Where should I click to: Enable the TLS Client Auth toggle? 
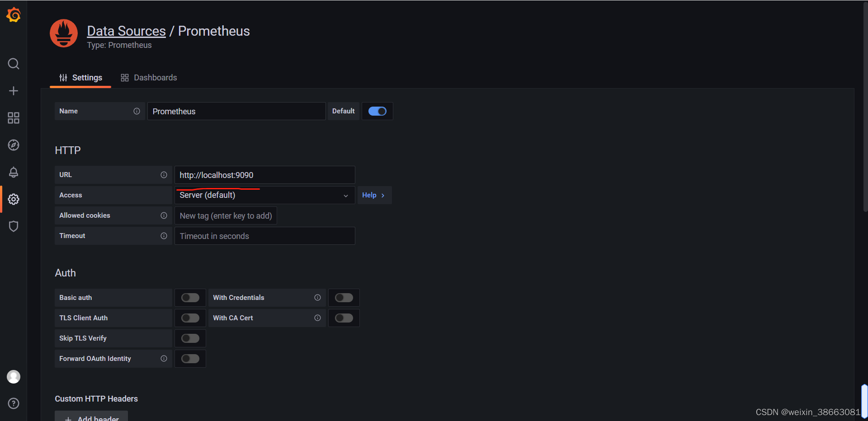pyautogui.click(x=190, y=318)
